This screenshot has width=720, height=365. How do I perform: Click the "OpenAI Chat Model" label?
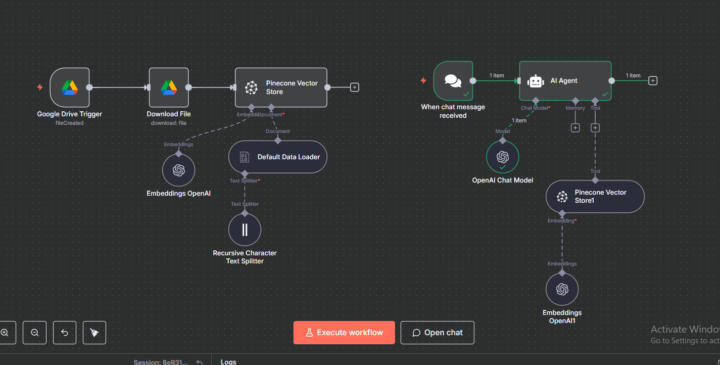point(502,180)
